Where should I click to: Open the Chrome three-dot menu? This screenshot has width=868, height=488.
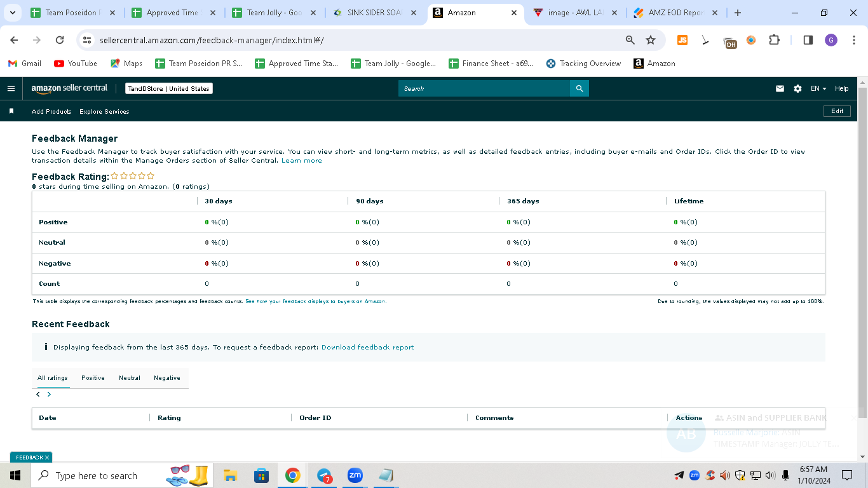(853, 40)
